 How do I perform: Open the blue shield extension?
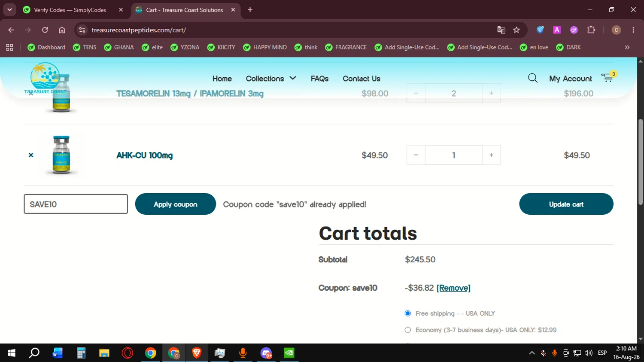(x=540, y=30)
